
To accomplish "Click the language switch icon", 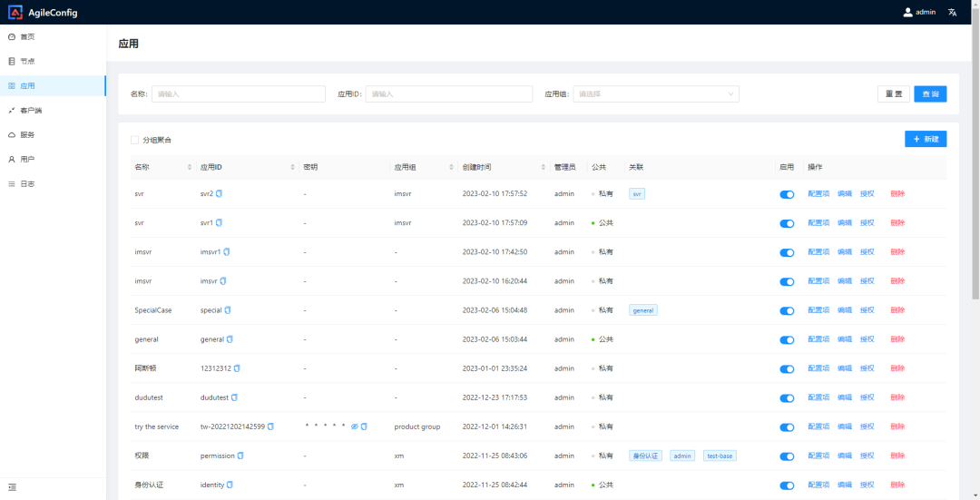I will [x=952, y=13].
